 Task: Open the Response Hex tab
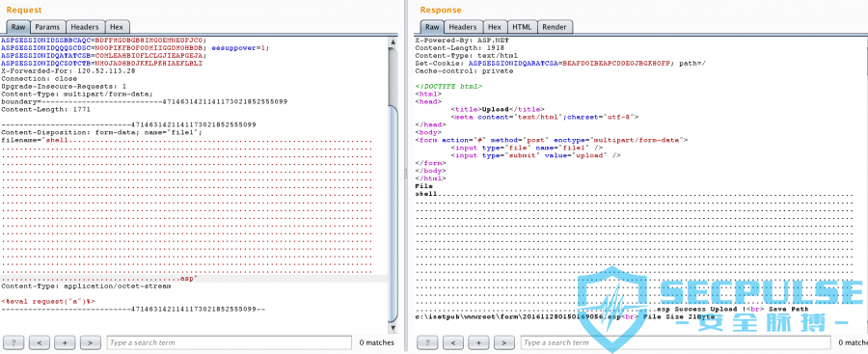495,27
